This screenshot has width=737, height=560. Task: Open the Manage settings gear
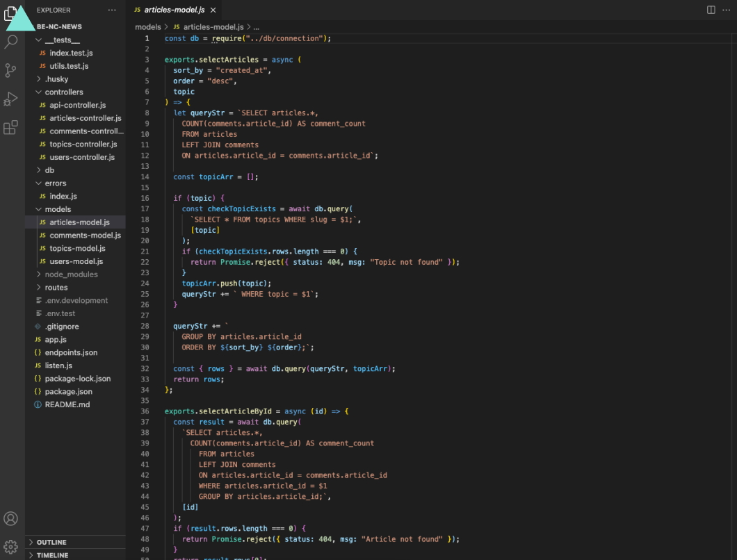point(11,546)
